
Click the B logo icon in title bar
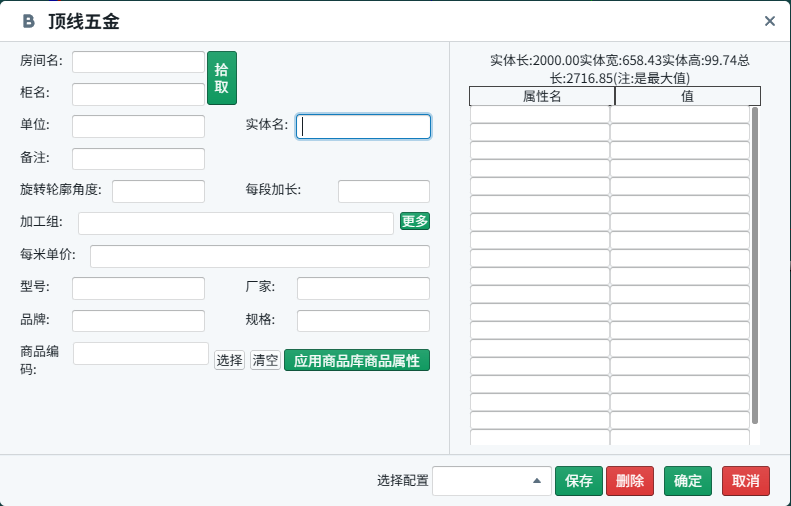(28, 21)
